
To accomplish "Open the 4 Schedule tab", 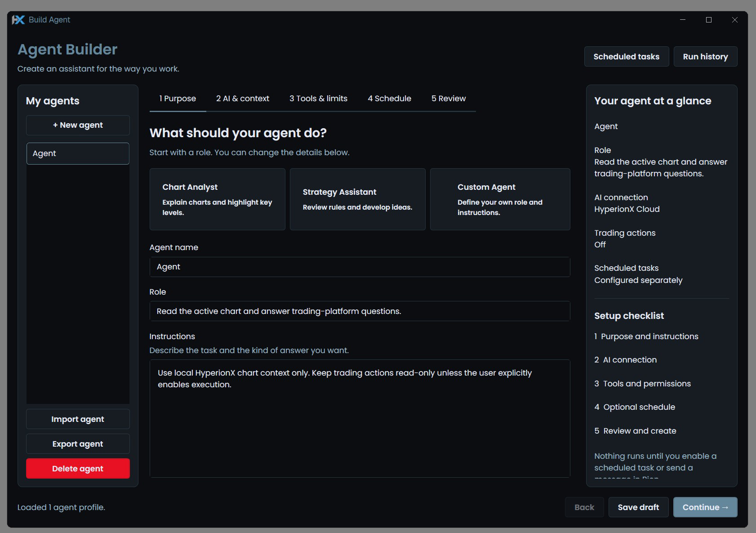I will (x=389, y=99).
